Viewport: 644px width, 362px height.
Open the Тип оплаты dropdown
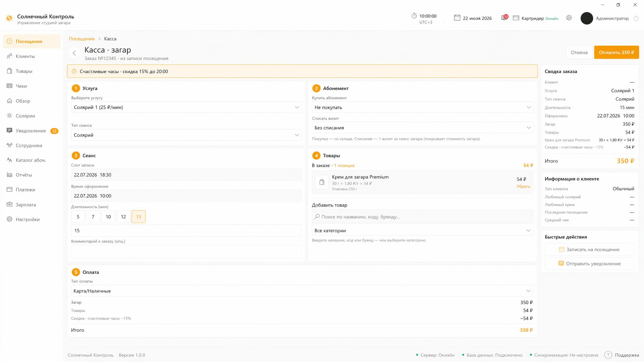point(302,291)
